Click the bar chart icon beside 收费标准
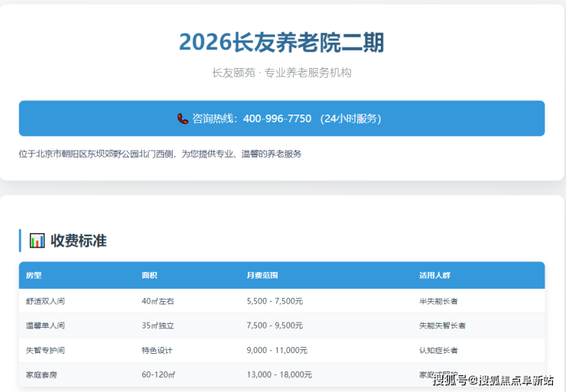 click(37, 241)
